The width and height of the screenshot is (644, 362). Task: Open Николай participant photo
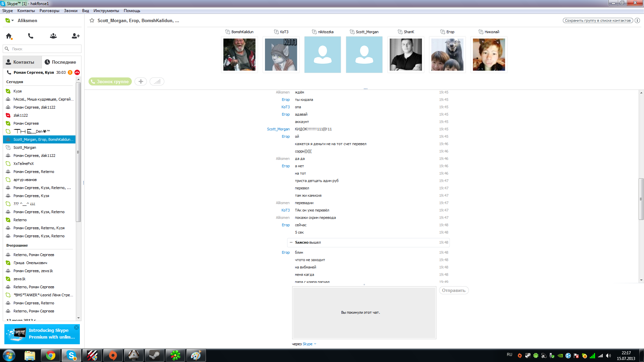pyautogui.click(x=489, y=55)
